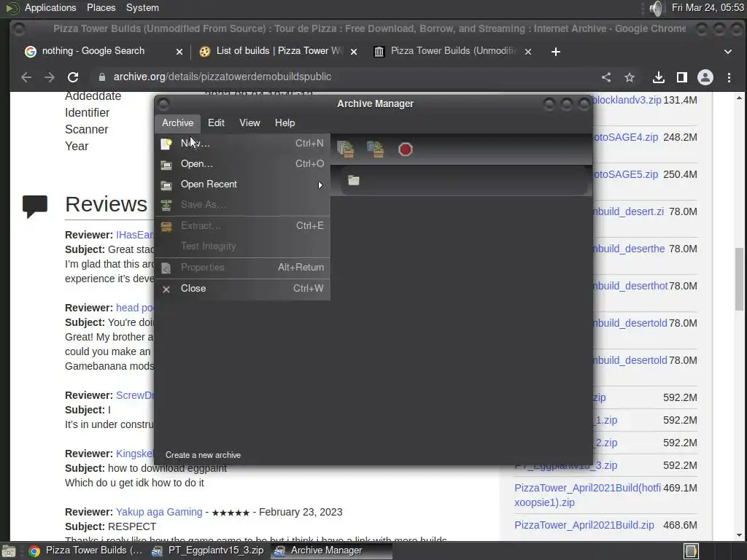747x560 pixels.
Task: Close the List of builds tab
Action: coord(354,52)
